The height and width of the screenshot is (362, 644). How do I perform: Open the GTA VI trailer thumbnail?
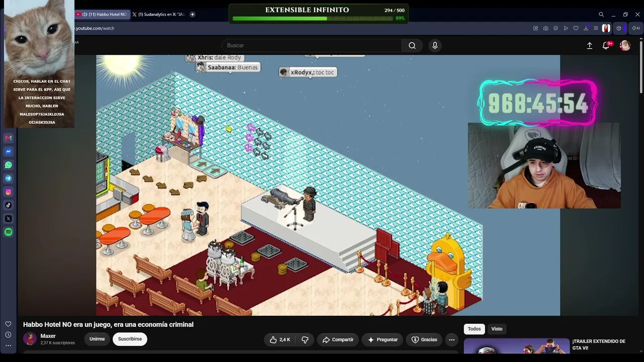(517, 346)
